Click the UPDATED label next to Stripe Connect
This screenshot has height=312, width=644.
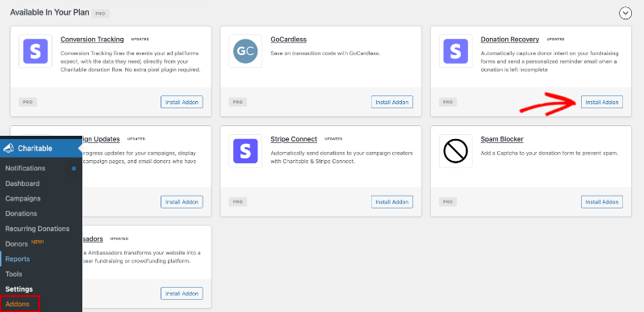[x=333, y=139]
